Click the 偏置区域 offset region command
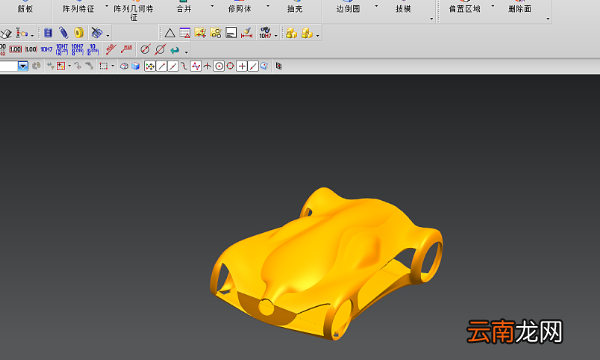 (x=465, y=8)
